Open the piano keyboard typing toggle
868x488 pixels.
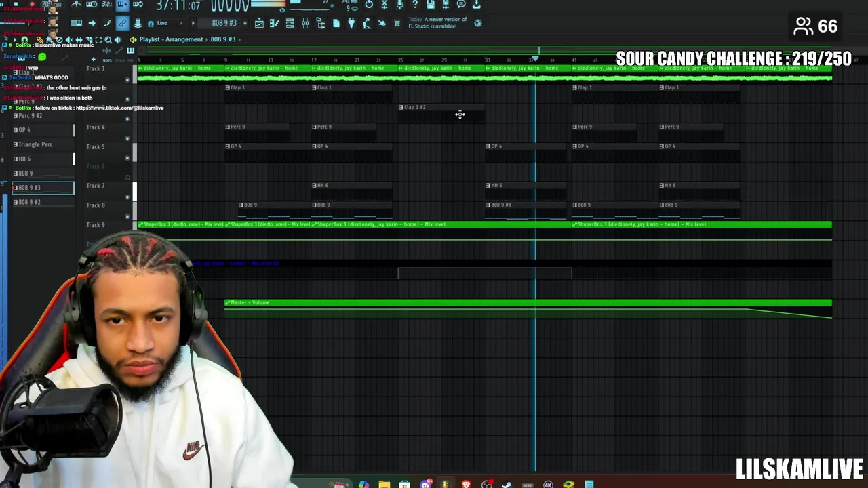tap(76, 23)
